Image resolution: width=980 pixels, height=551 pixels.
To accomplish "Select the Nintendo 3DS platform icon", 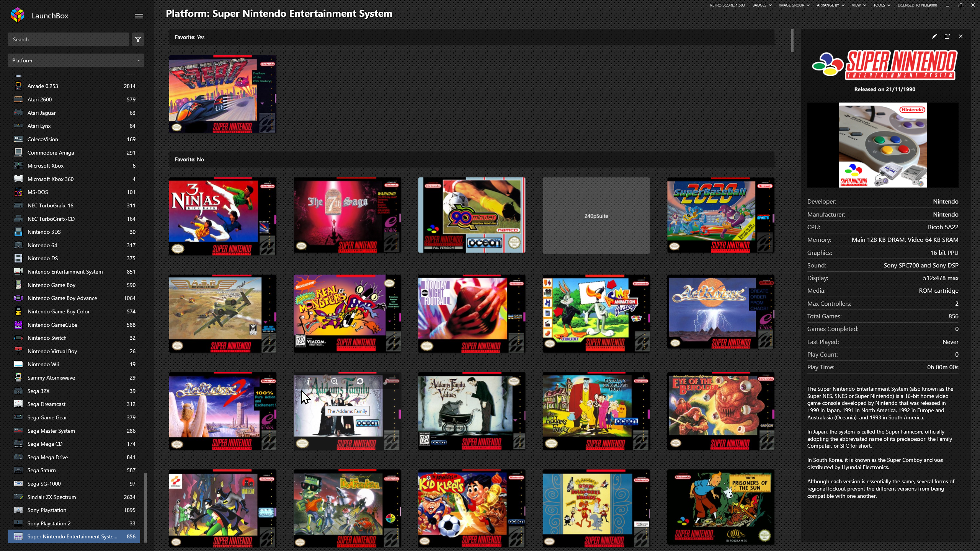I will (x=18, y=232).
